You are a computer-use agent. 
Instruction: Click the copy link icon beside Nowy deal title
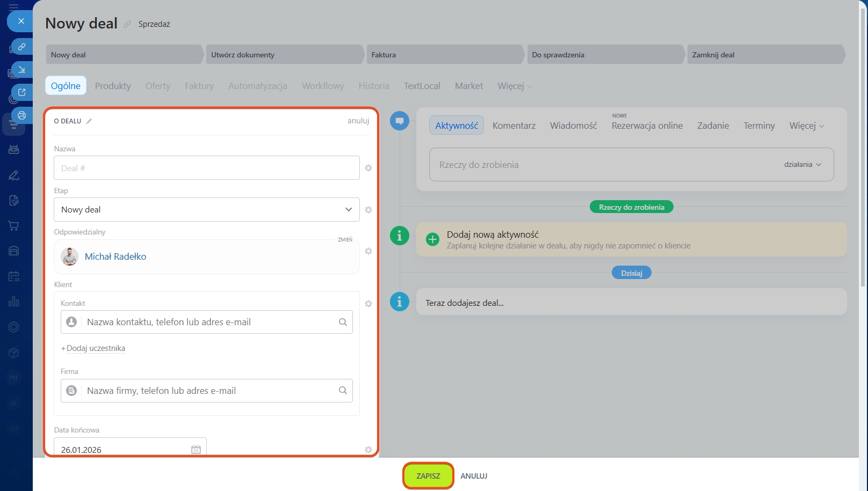tap(127, 24)
